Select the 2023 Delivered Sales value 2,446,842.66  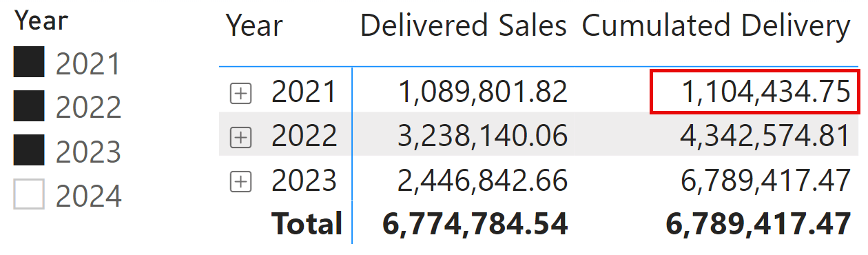482,181
